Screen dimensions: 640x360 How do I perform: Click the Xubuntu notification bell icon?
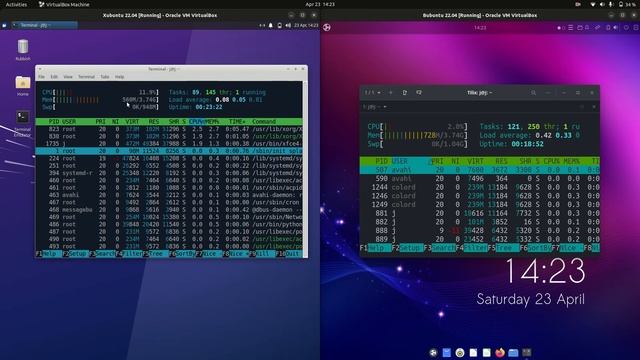271,25
